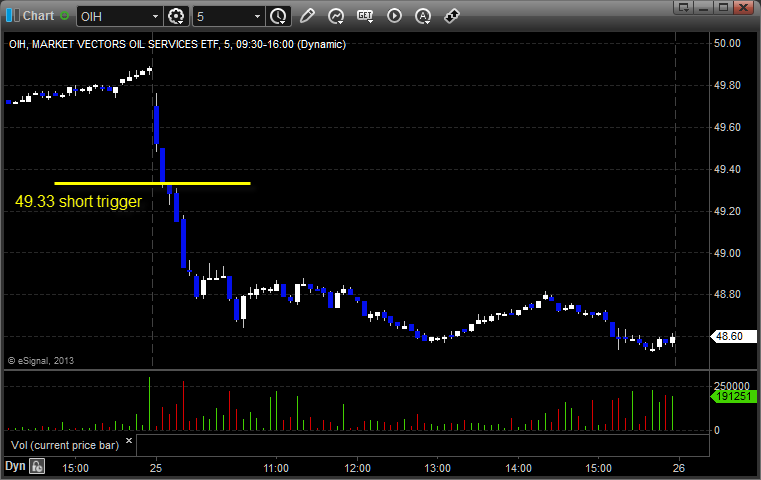Click the 11:00 time axis label

point(276,468)
